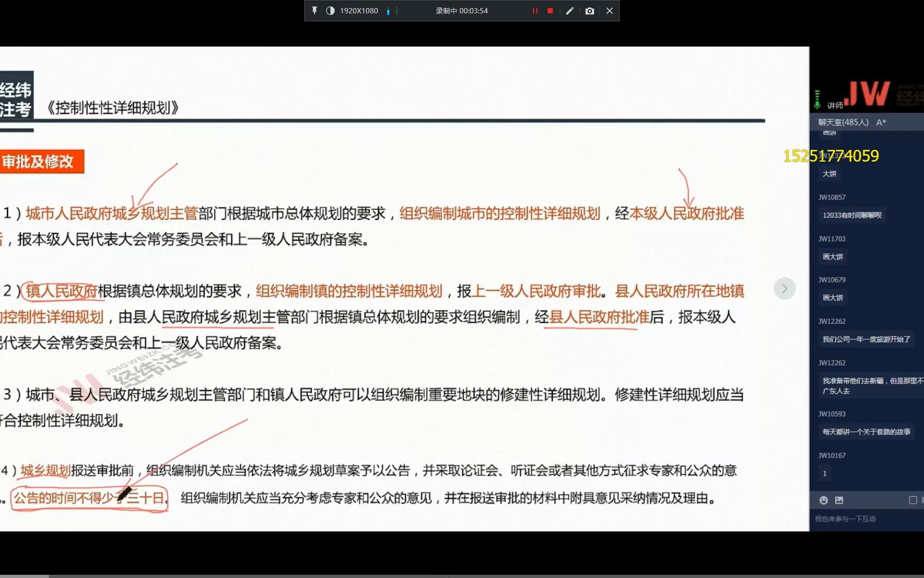Click the phrase 公告的时间不得少于三十日
Screen dimensions: 924x578
89,498
